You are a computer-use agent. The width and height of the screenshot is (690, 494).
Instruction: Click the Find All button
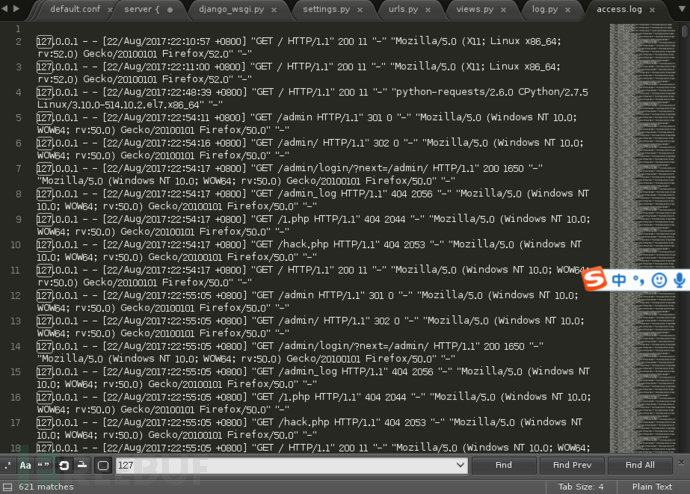point(640,465)
